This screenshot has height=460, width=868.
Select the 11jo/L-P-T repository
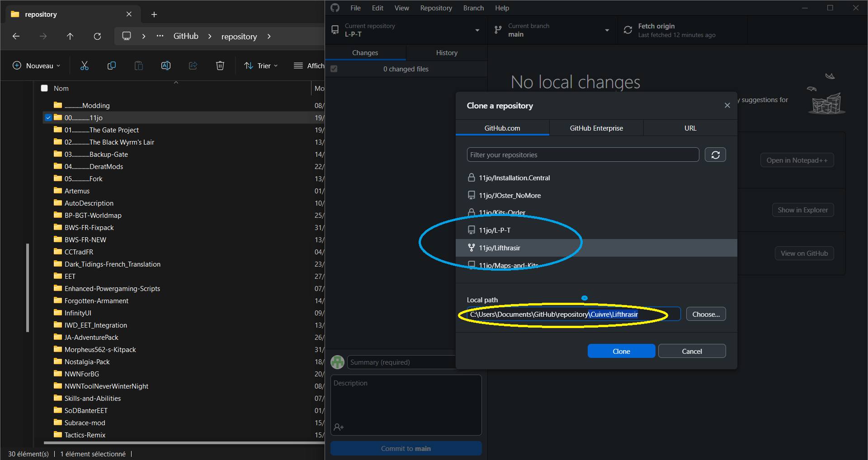tap(596, 230)
